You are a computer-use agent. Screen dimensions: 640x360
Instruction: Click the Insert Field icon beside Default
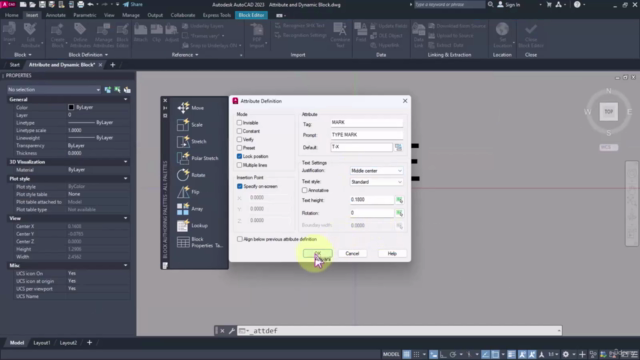[x=398, y=147]
